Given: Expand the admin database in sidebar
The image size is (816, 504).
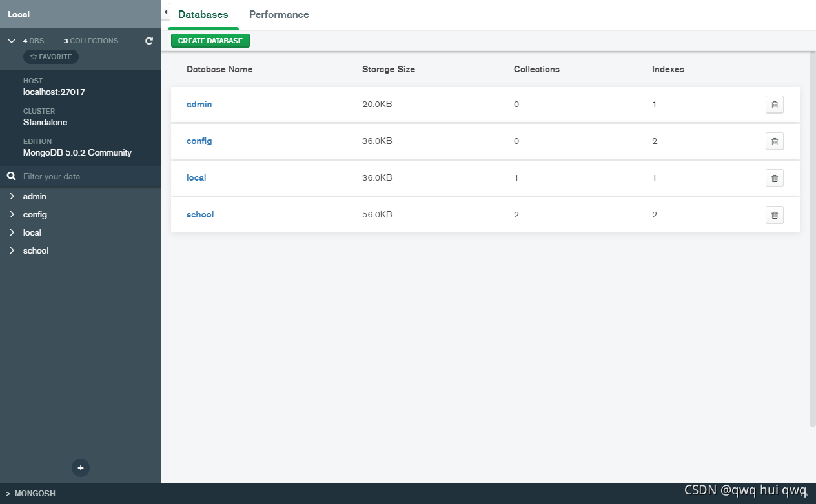Looking at the screenshot, I should point(12,196).
